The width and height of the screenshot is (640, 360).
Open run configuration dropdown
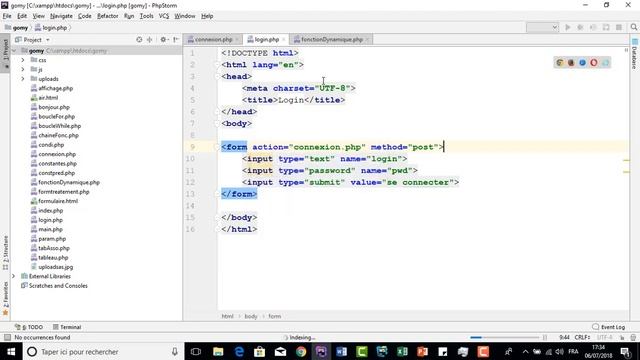click(542, 27)
